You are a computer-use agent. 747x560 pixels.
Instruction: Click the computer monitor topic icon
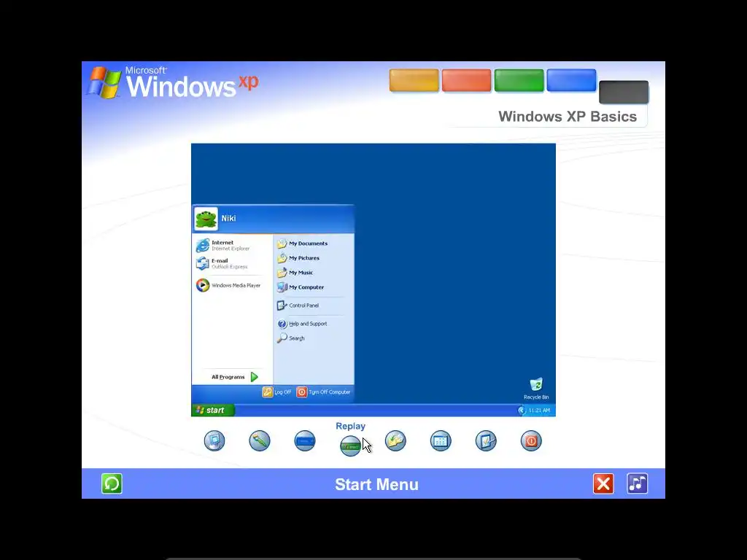[214, 440]
